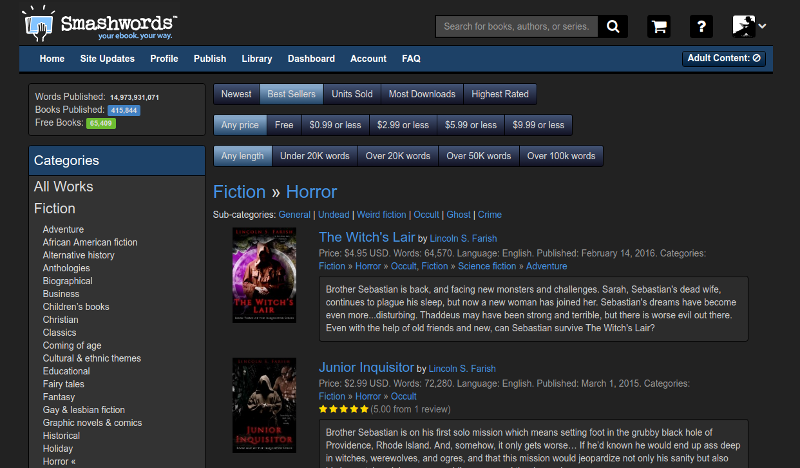This screenshot has width=800, height=468.
Task: Click the Junior Inquisitor star rating
Action: pyautogui.click(x=343, y=409)
